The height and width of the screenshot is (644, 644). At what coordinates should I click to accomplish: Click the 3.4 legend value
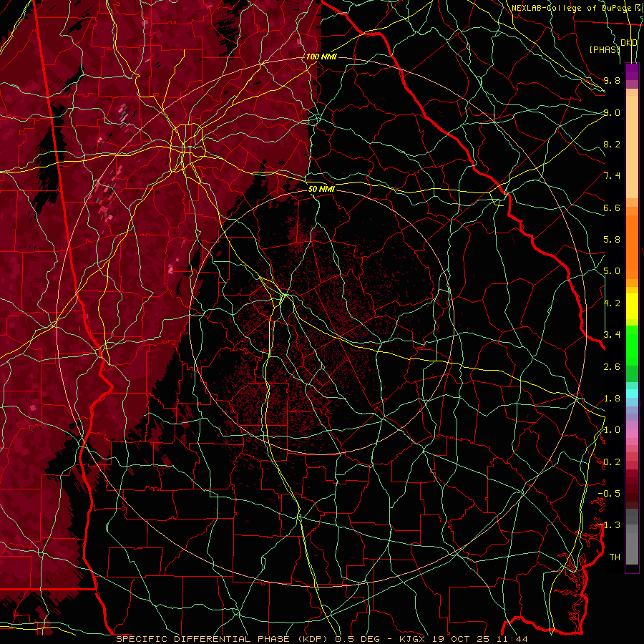tap(612, 335)
